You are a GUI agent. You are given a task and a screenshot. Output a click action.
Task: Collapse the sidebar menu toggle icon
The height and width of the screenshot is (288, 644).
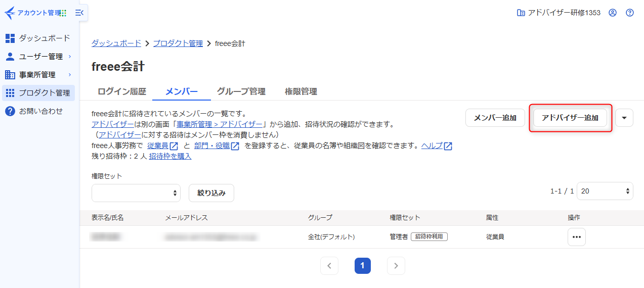tap(79, 13)
